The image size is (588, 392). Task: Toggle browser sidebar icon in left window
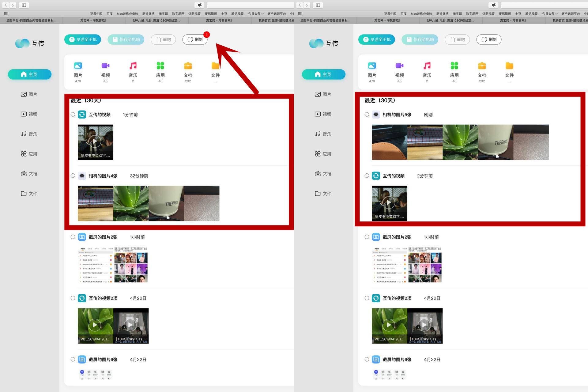click(x=24, y=5)
